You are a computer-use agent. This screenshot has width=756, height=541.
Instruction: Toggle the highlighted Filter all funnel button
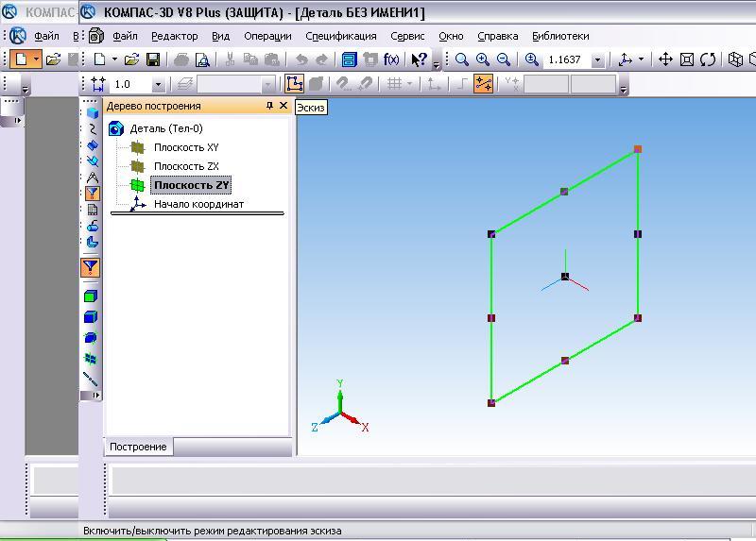click(x=90, y=267)
